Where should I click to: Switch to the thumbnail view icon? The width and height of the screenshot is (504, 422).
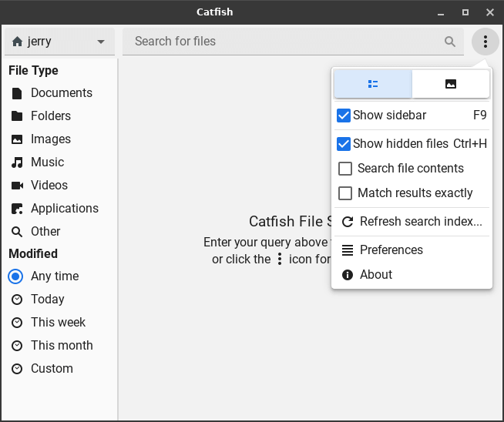click(451, 84)
